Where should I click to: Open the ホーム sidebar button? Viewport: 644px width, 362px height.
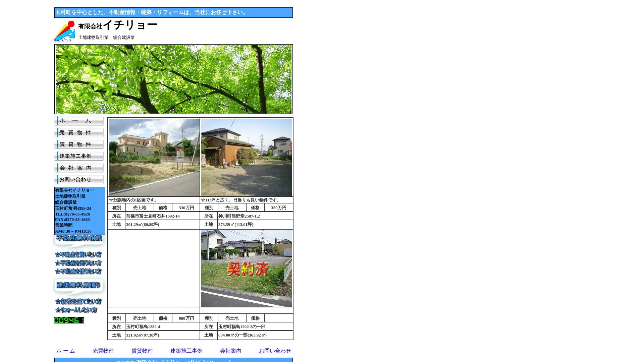(x=79, y=121)
